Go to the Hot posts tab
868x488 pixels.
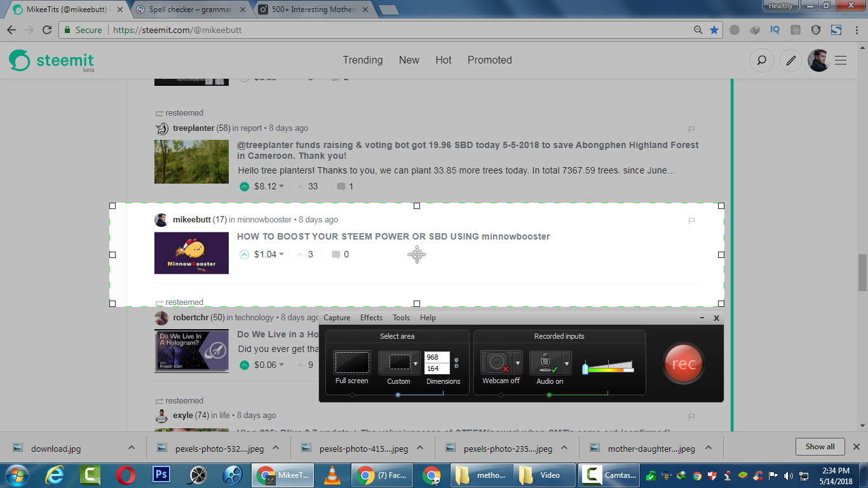coord(444,60)
